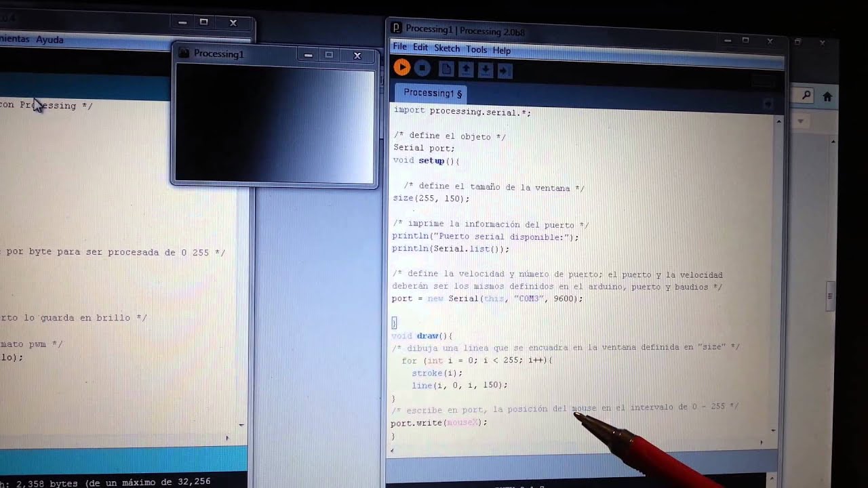The height and width of the screenshot is (488, 868).
Task: Click 'mato pwm */' comment in Arduino editor
Action: coord(31,344)
